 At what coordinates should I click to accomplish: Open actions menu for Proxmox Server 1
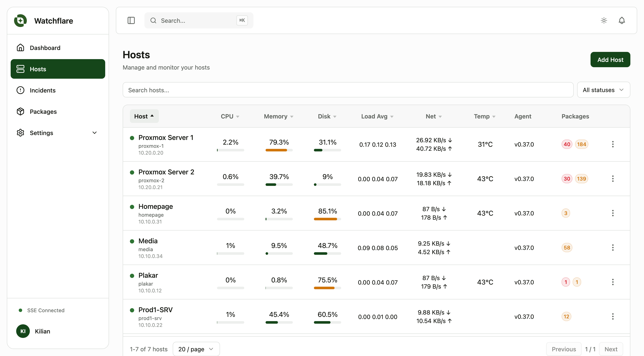[x=612, y=144]
